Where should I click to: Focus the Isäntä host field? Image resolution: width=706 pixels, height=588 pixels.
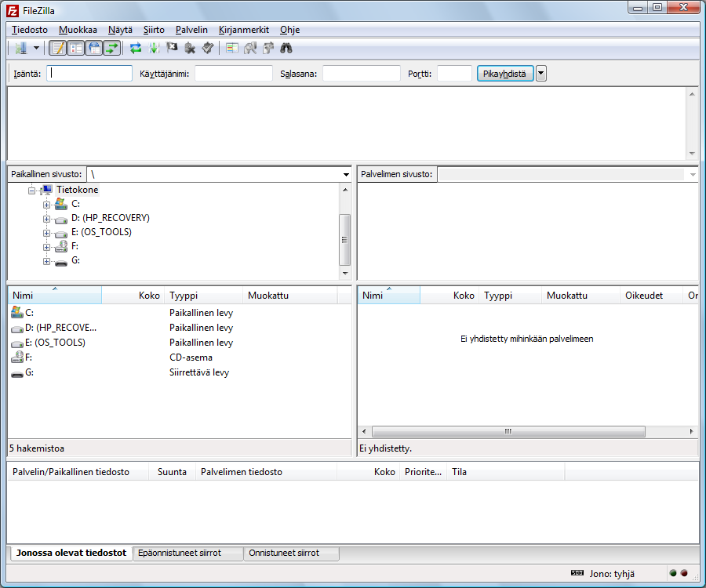[x=89, y=74]
